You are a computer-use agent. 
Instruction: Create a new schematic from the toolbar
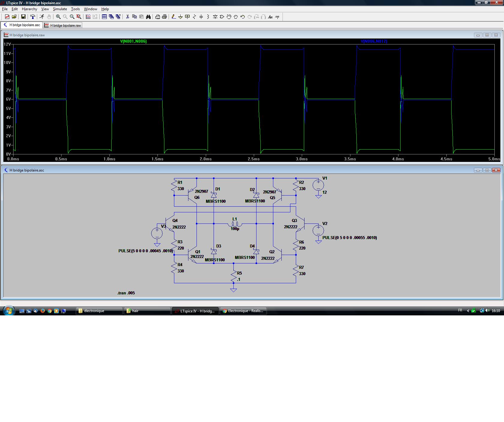coord(7,17)
